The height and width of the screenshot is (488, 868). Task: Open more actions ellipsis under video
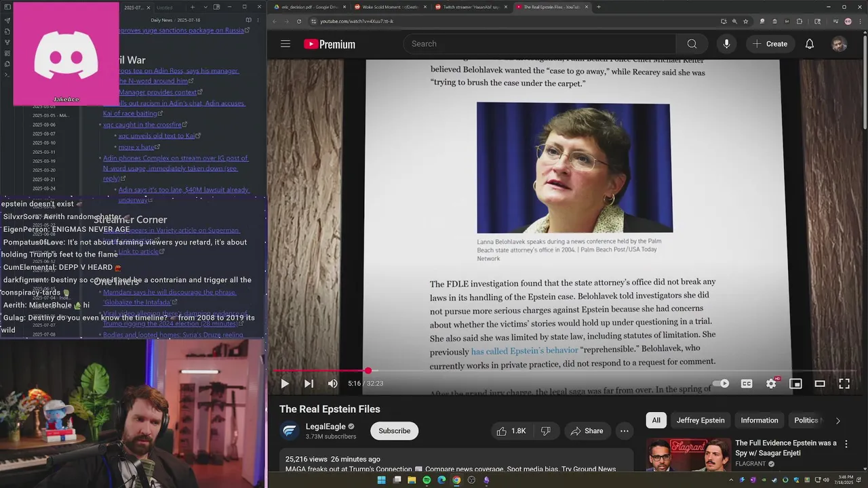click(625, 431)
